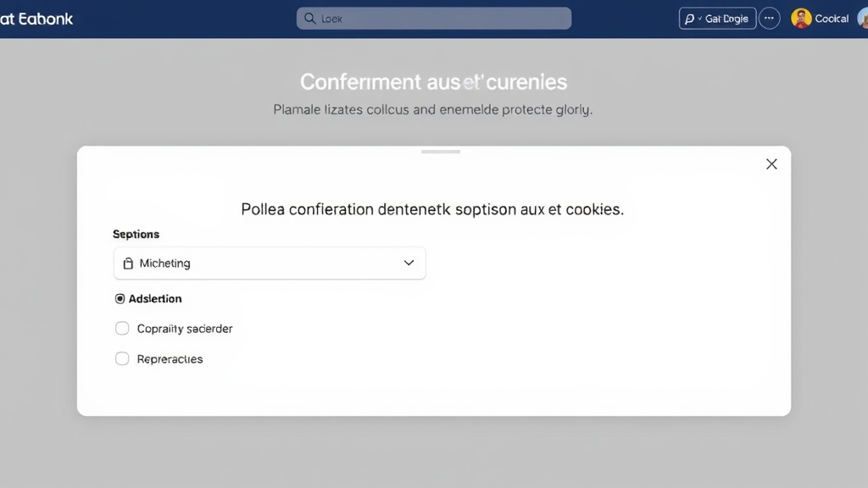Click the lock icon inside the Micheting field
This screenshot has height=488, width=868.
pyautogui.click(x=127, y=263)
